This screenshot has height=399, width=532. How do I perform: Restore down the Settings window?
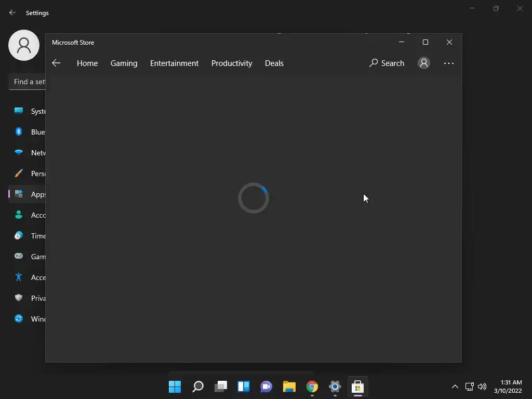(496, 8)
